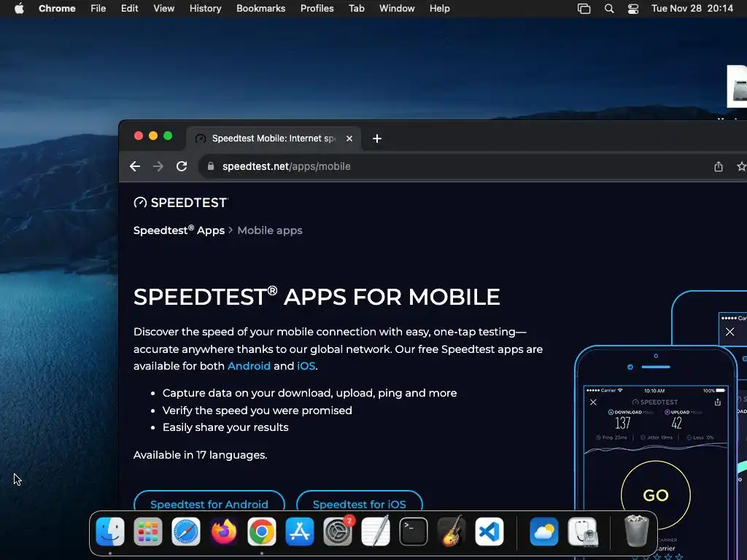Screen dimensions: 747x560
Task: Click the Mobile apps breadcrumb
Action: 270,230
